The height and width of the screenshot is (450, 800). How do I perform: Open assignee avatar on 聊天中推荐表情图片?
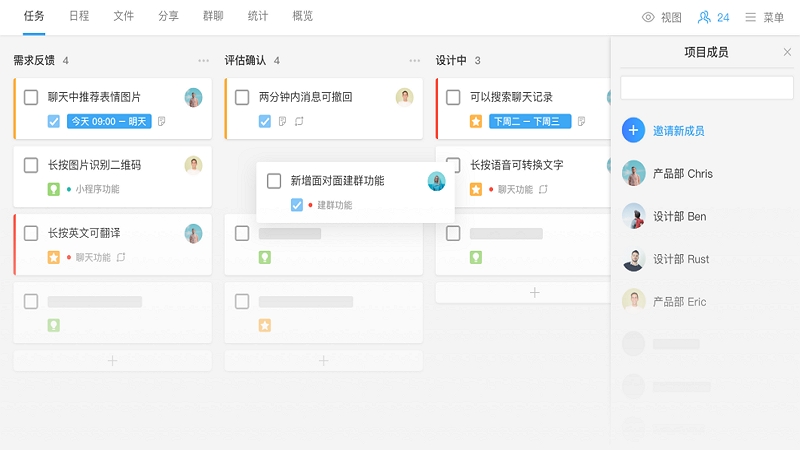193,97
